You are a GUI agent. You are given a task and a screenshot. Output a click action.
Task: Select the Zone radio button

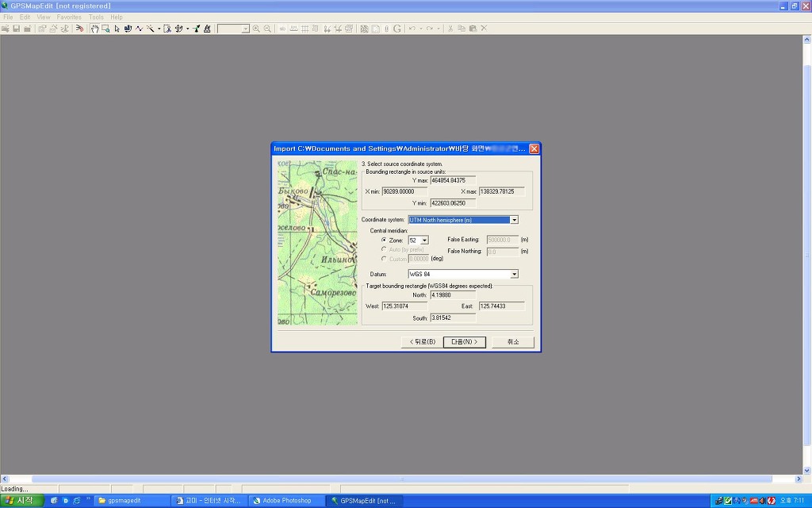tap(385, 240)
